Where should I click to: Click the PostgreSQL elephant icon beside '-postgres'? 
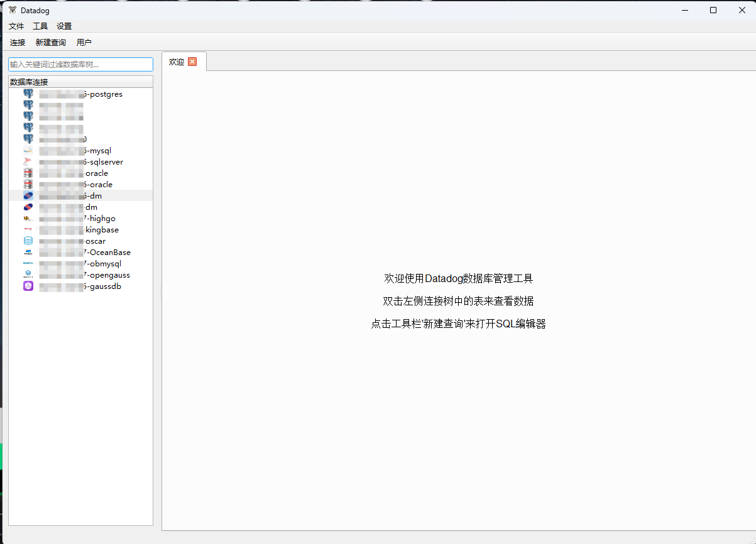[x=28, y=94]
